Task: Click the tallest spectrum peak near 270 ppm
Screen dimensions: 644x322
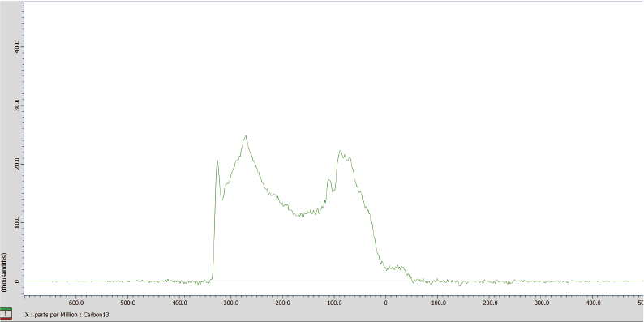Action: [x=246, y=136]
